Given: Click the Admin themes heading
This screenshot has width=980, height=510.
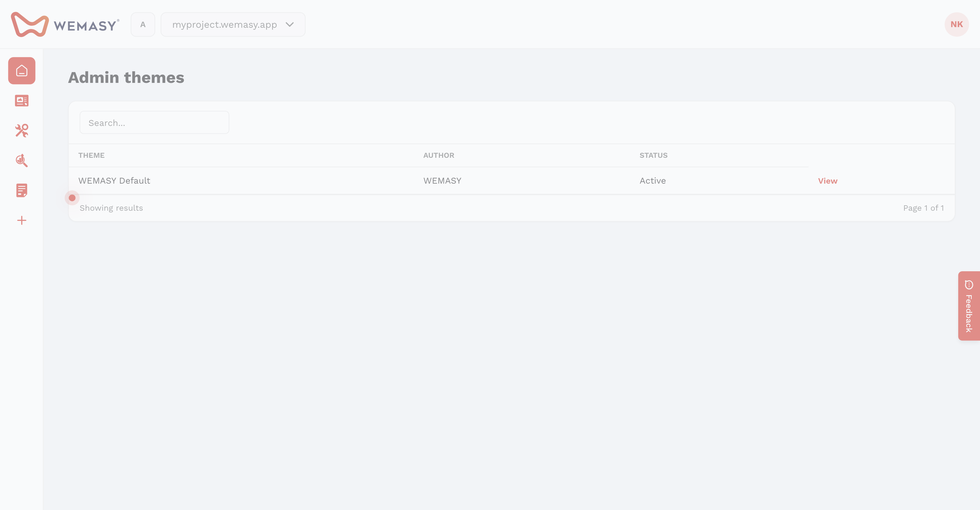Looking at the screenshot, I should click(126, 77).
